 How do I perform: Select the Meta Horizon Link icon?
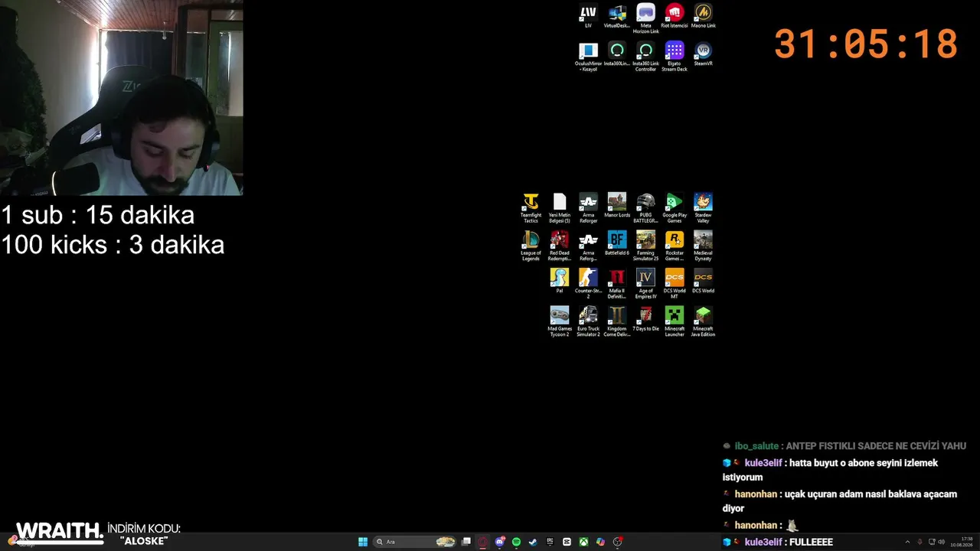point(645,19)
